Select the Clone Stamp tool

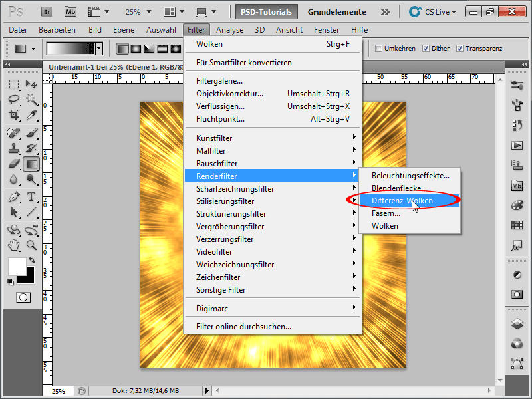pos(14,148)
